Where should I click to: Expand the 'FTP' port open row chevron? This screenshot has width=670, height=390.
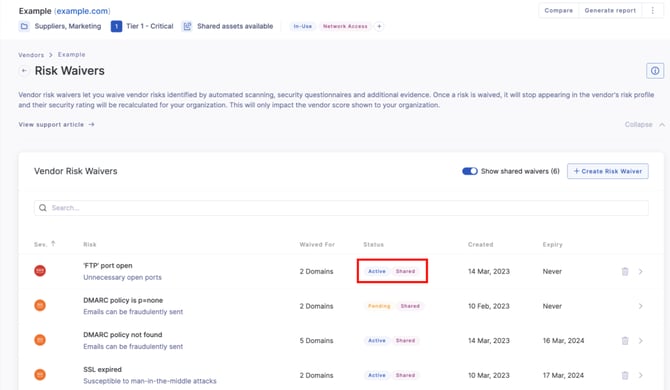(641, 271)
